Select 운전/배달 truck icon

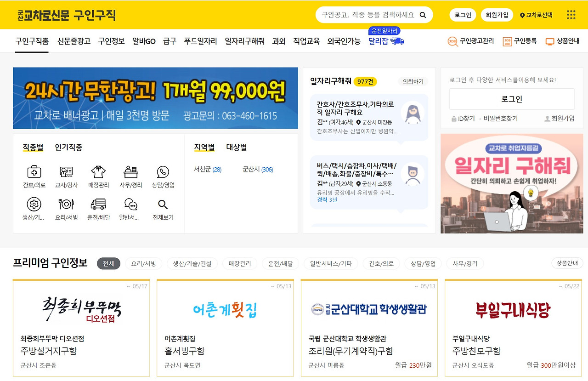(98, 204)
